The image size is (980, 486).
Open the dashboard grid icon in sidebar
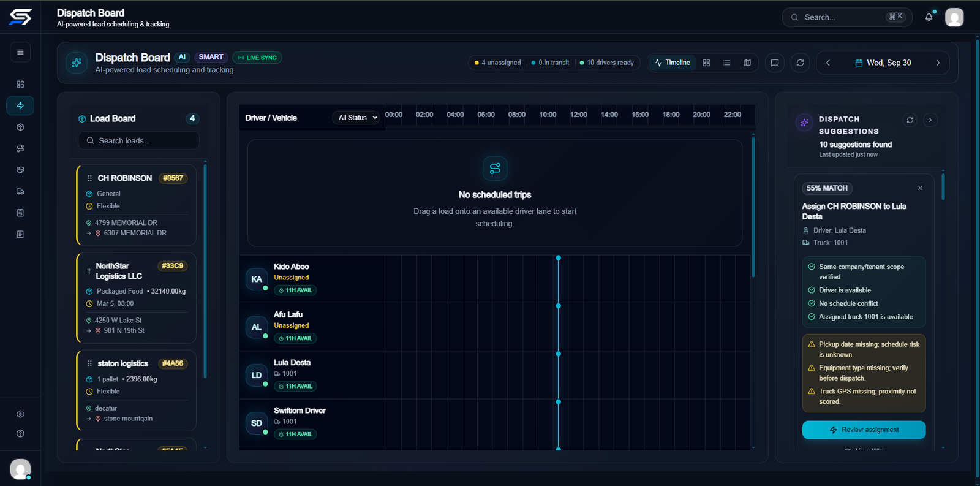click(x=20, y=84)
